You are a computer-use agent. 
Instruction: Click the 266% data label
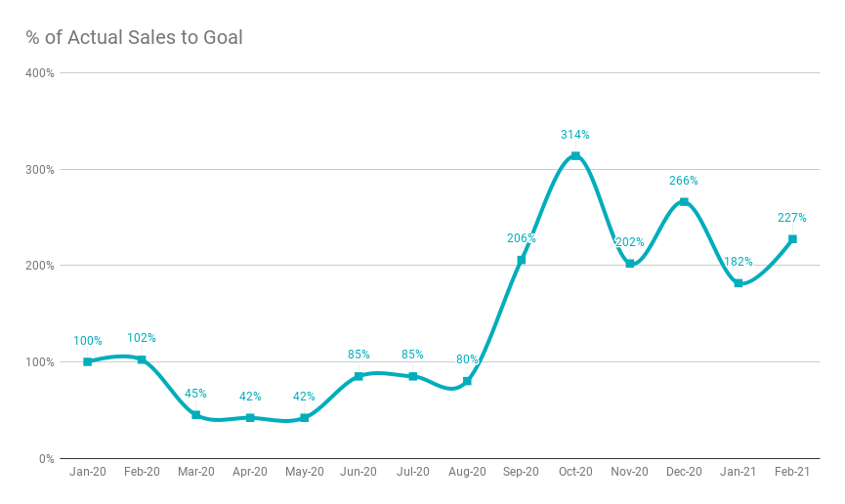pyautogui.click(x=684, y=181)
